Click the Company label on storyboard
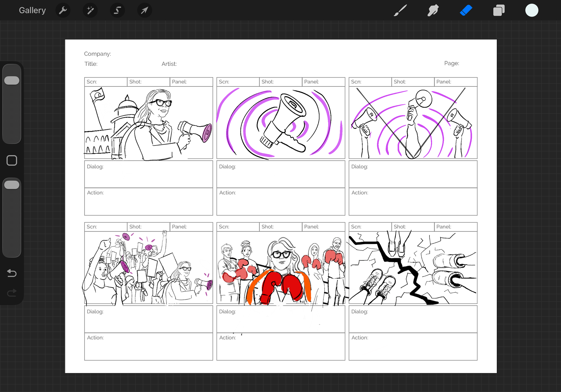561x392 pixels. 97,54
